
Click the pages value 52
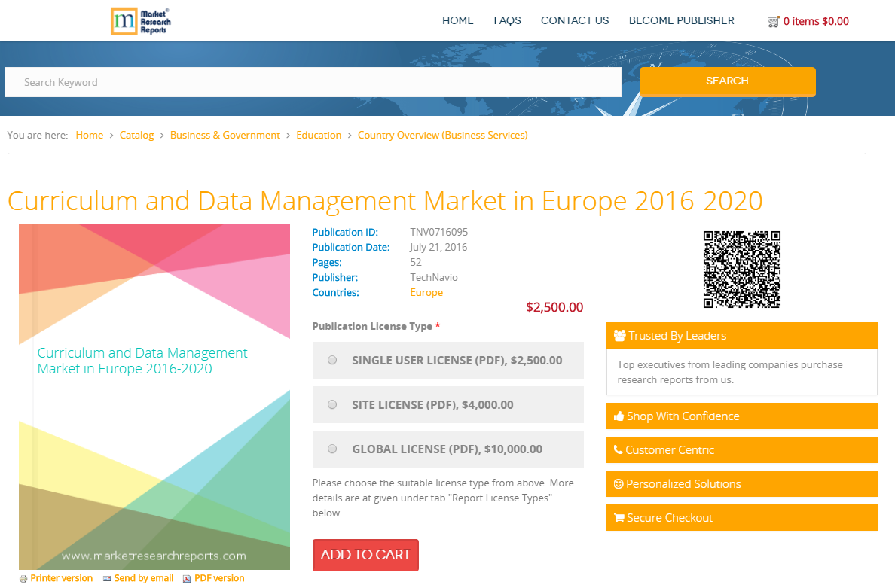(x=416, y=262)
